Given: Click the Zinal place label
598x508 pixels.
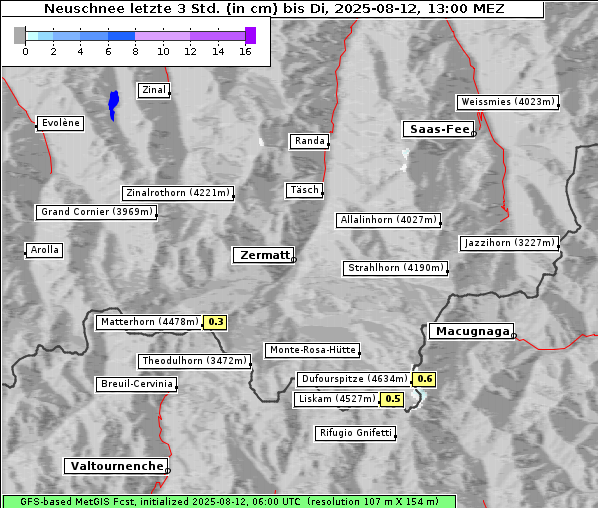Looking at the screenshot, I should (x=154, y=90).
